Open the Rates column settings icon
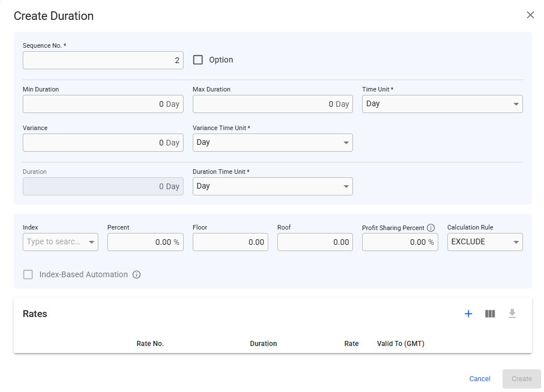The height and width of the screenshot is (392, 544). coord(490,314)
